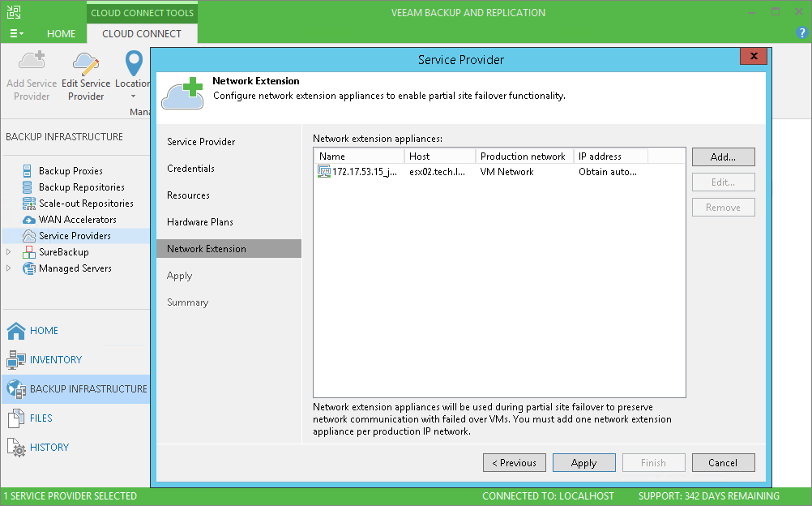Cancel the Service Provider wizard
The height and width of the screenshot is (506, 812).
tap(723, 463)
